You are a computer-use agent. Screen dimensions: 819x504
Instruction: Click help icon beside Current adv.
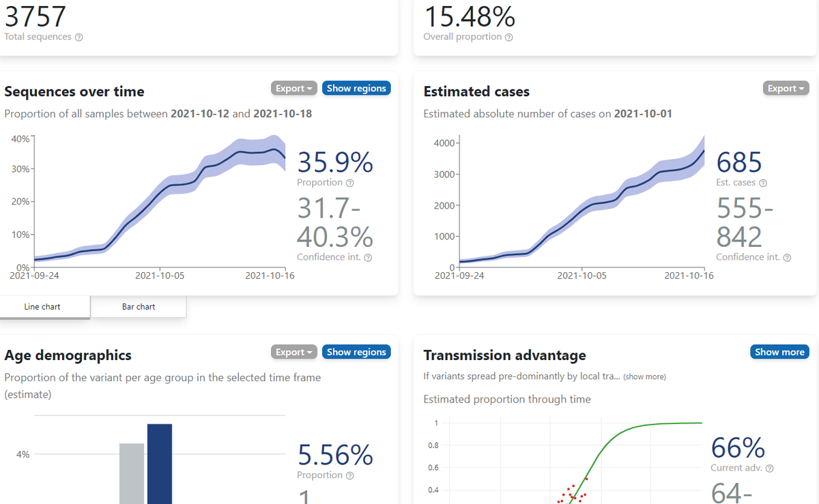[770, 469]
